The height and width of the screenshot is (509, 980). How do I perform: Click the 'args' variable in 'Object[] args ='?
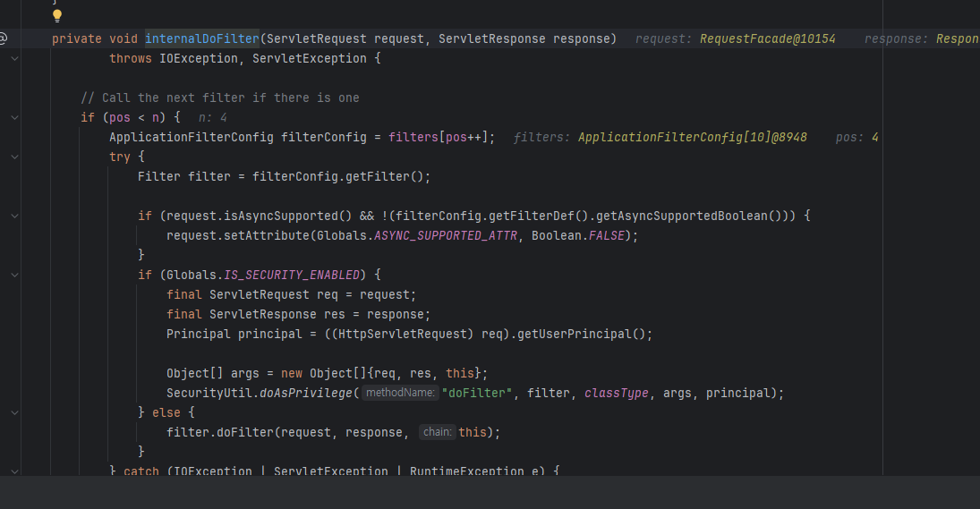point(245,373)
